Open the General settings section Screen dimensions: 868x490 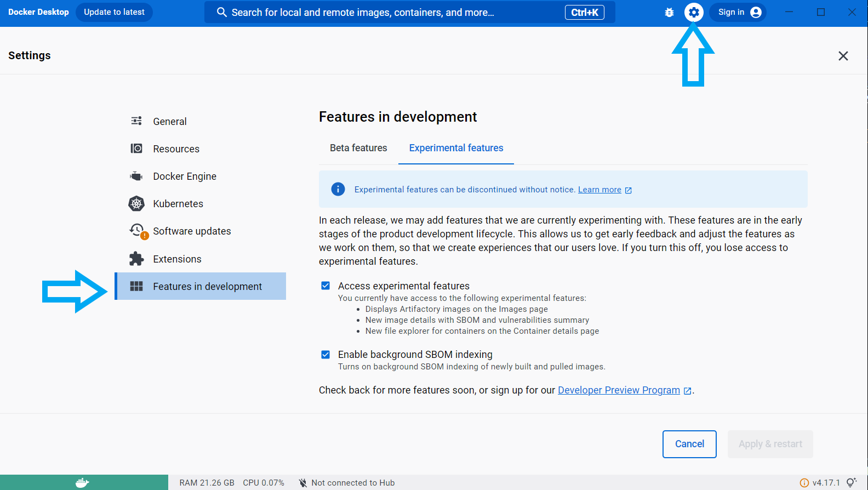click(x=201, y=121)
